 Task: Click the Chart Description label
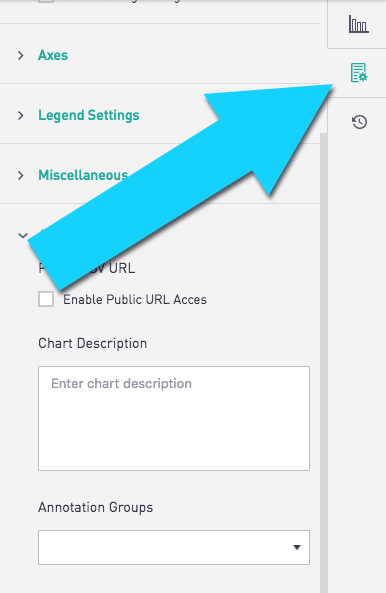93,343
